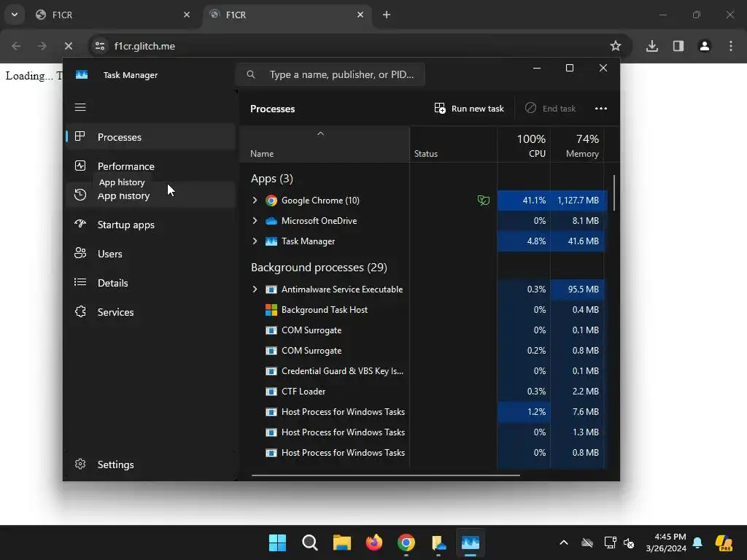The height and width of the screenshot is (560, 747).
Task: Open clock and date in the taskbar
Action: 666,542
